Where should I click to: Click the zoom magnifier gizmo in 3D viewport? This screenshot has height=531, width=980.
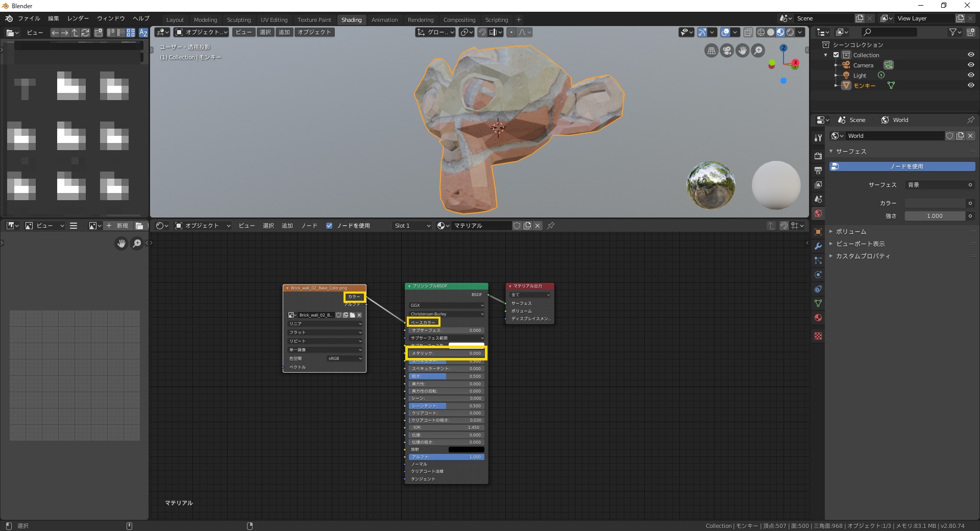(758, 51)
